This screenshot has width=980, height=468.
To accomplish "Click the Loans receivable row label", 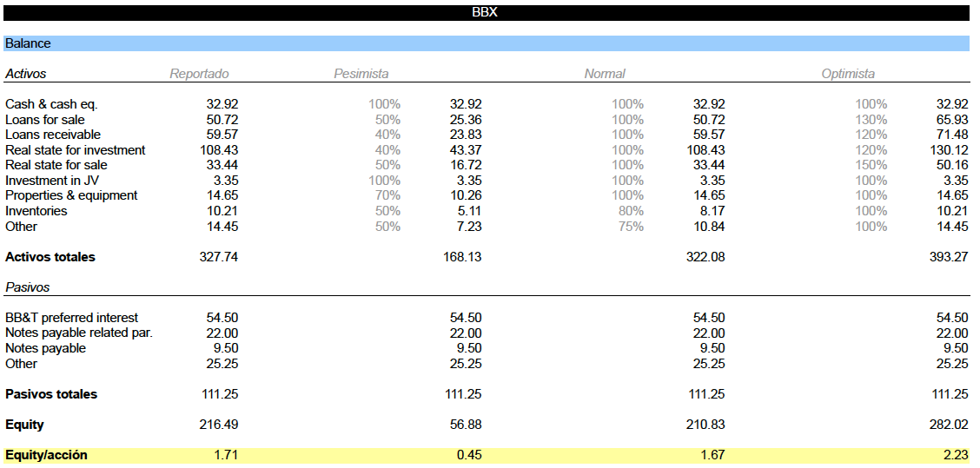I will tap(52, 135).
